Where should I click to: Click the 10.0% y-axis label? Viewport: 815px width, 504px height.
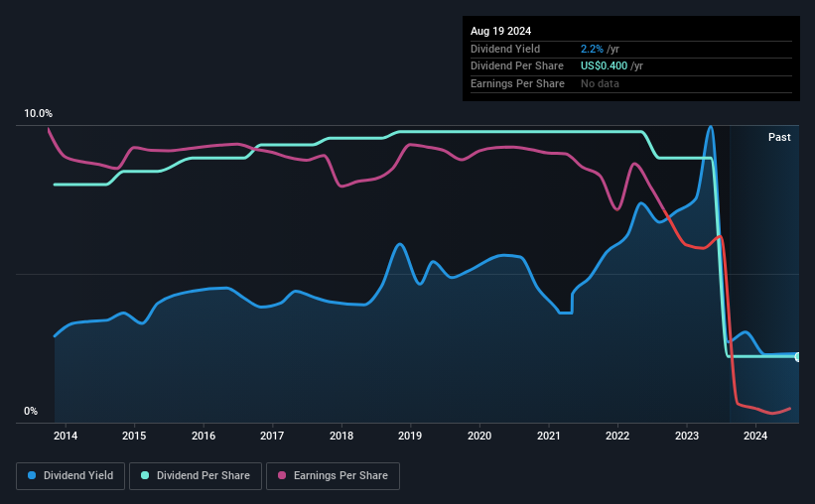38,114
